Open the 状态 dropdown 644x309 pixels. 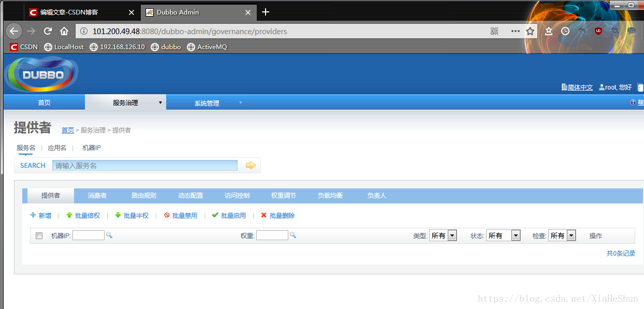[x=503, y=236]
